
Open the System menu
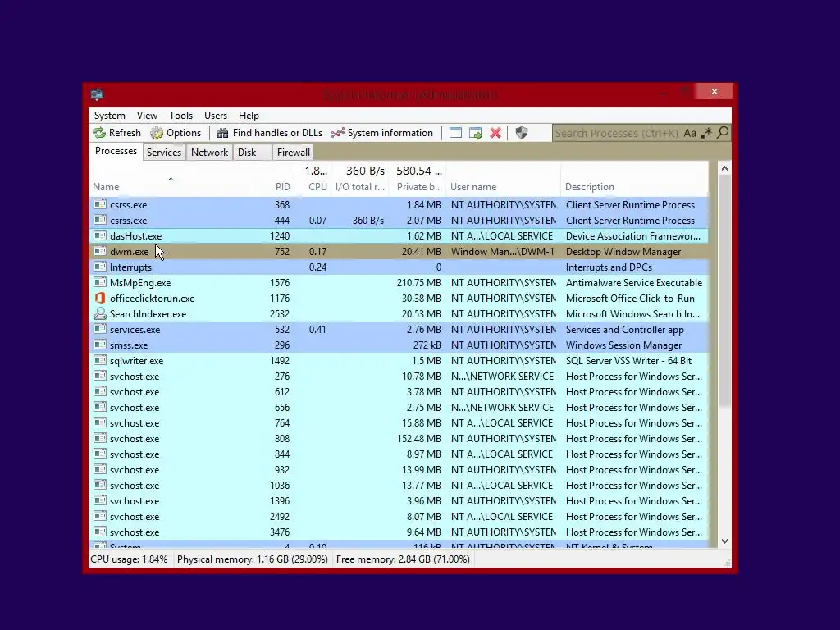(110, 116)
